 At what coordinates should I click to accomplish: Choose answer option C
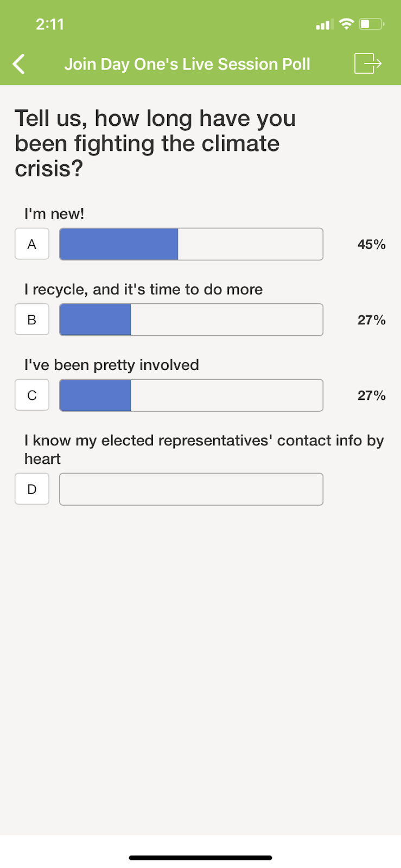(x=32, y=395)
